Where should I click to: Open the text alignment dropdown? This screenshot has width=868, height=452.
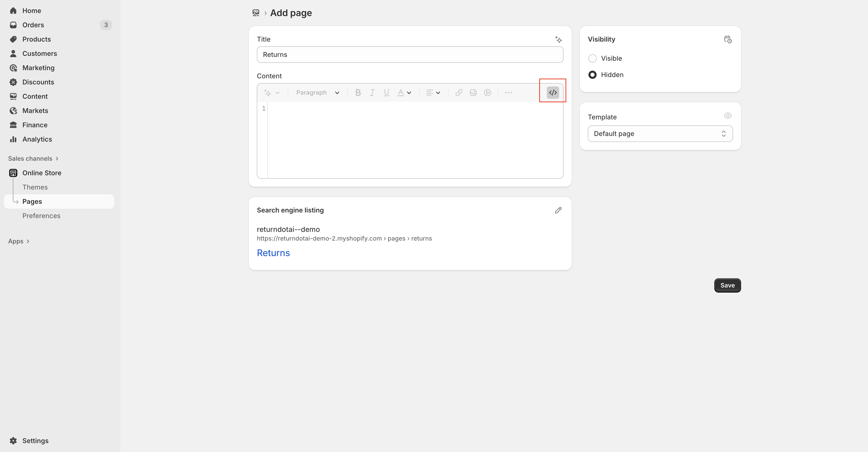point(433,92)
